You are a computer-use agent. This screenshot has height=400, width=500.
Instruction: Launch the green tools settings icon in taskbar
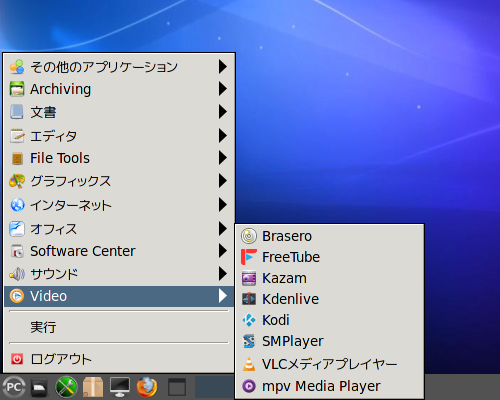(66, 387)
